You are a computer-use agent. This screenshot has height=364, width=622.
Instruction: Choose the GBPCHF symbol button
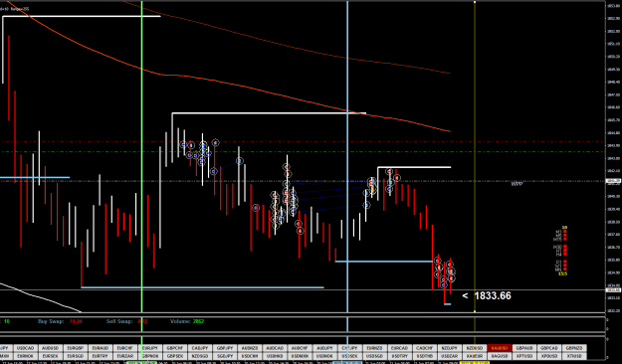point(175,348)
